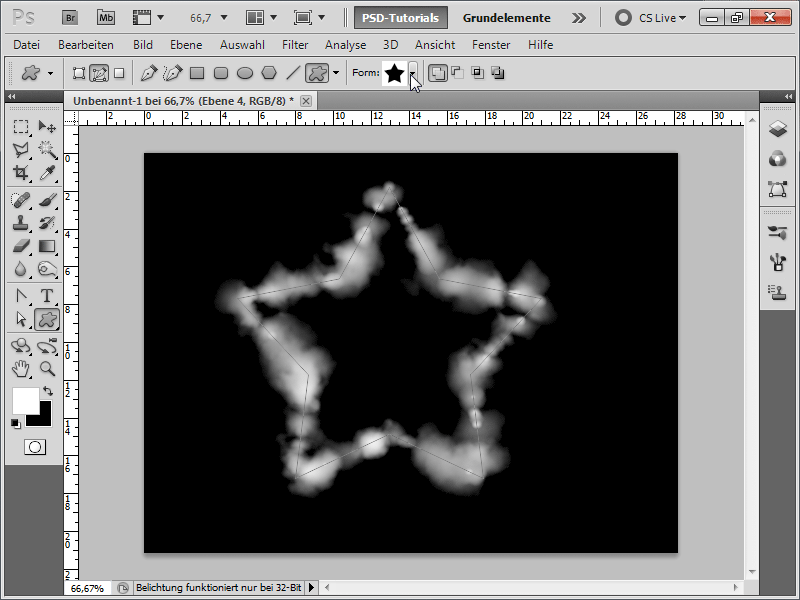The width and height of the screenshot is (800, 600).
Task: Select the 3D Rotate tool
Action: 21,346
